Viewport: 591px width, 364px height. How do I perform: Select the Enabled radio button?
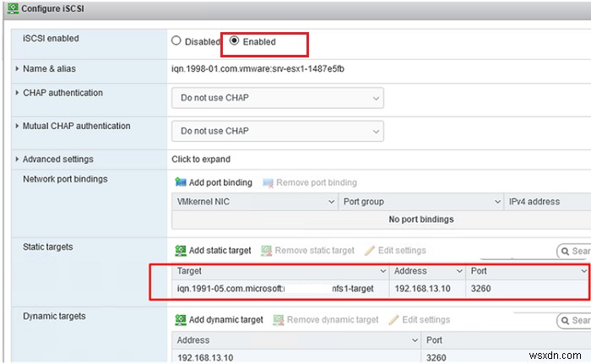[x=234, y=41]
